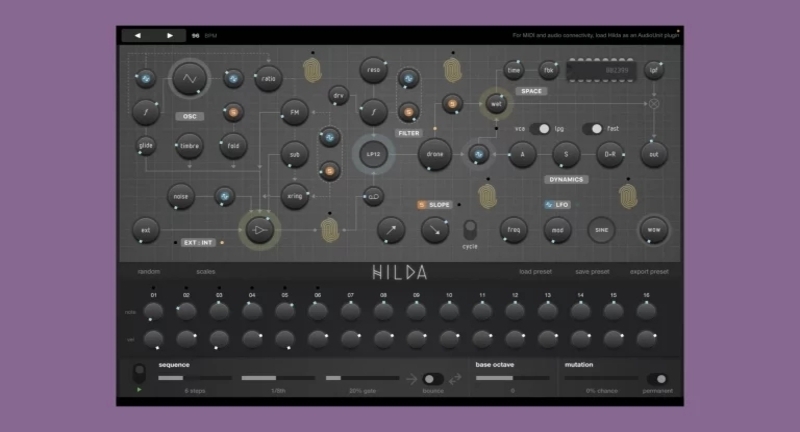Click the 20% gate slider
Viewport: 800px width, 432px height.
click(x=362, y=378)
